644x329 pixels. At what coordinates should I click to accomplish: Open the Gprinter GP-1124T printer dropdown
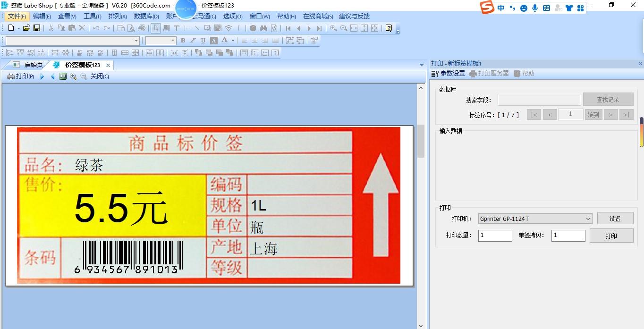[x=535, y=218]
